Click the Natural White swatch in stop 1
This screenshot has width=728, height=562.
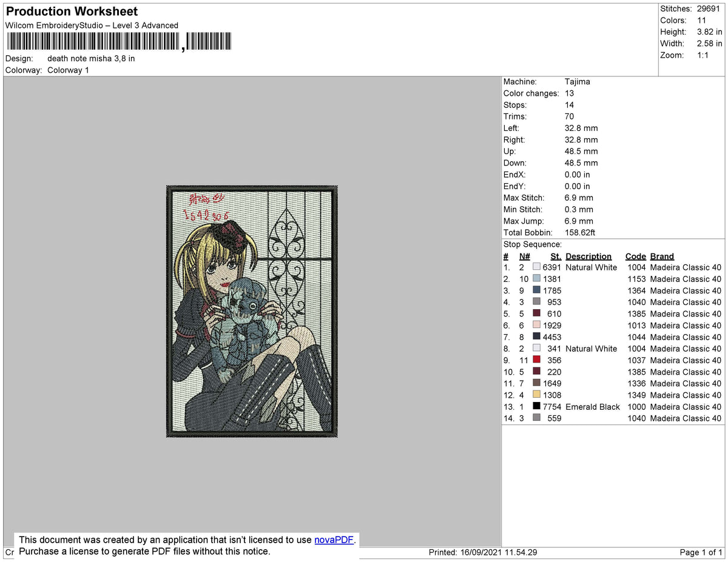(x=536, y=267)
